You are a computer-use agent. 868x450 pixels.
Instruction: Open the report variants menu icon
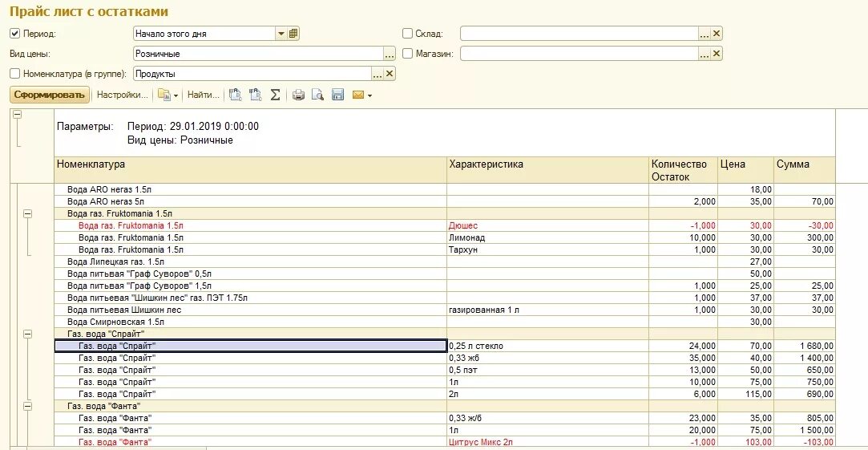(168, 95)
